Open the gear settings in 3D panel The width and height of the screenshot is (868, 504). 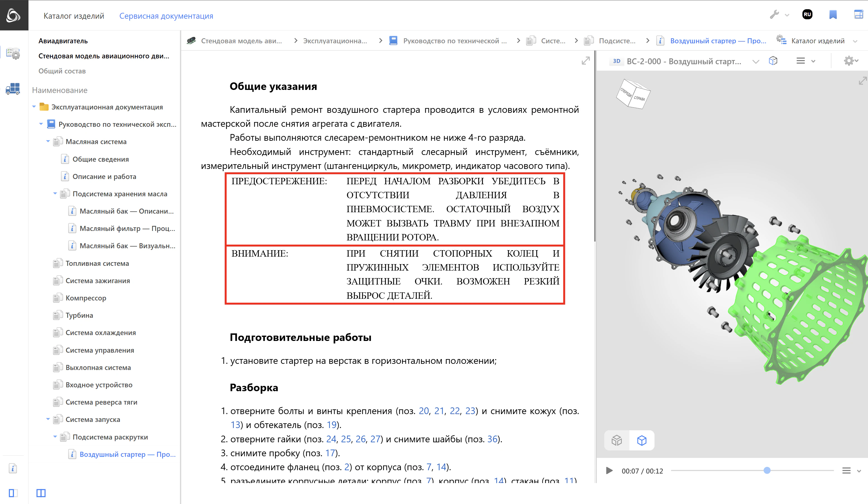point(849,61)
